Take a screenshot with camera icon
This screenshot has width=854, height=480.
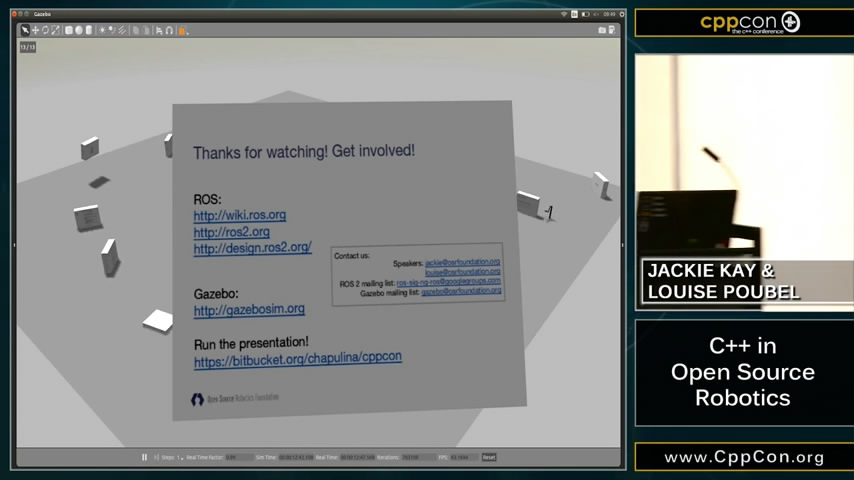602,31
